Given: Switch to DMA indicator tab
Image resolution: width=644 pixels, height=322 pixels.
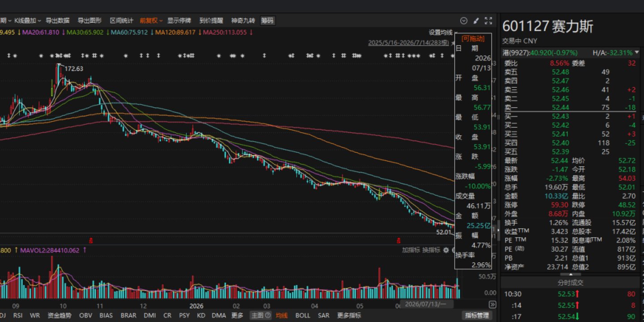Looking at the screenshot, I should pyautogui.click(x=219, y=315).
